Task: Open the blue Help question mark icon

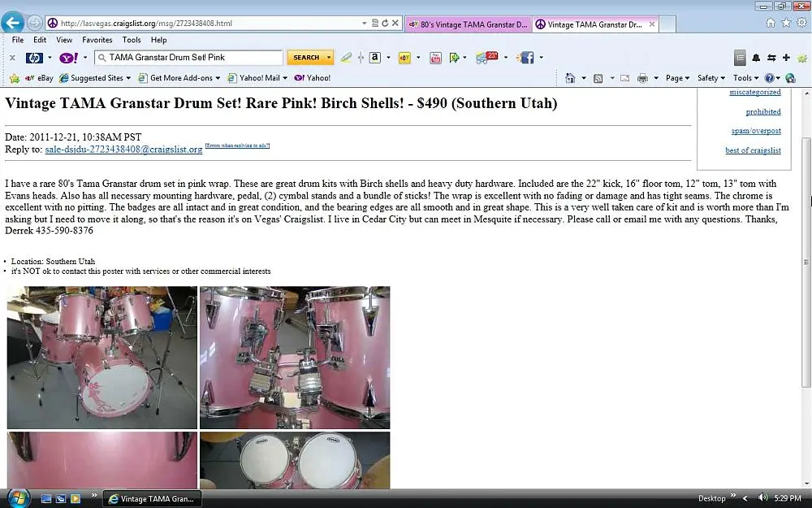Action: pos(770,78)
